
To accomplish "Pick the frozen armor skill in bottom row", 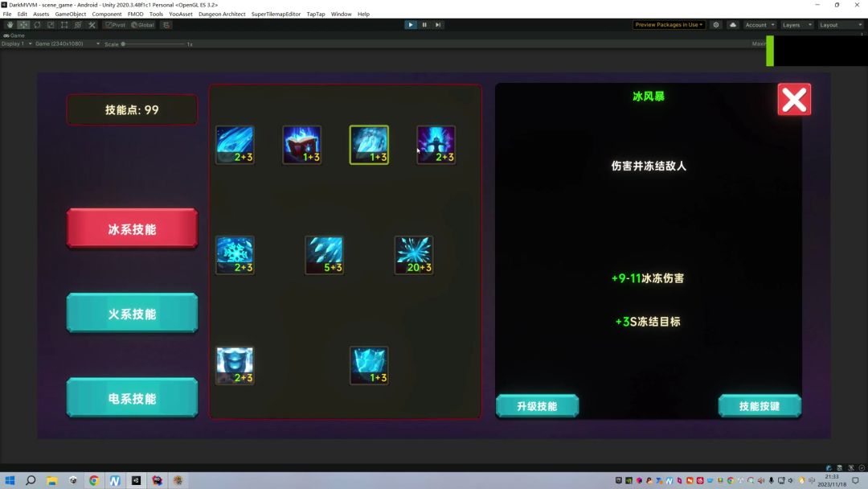I will pyautogui.click(x=235, y=365).
